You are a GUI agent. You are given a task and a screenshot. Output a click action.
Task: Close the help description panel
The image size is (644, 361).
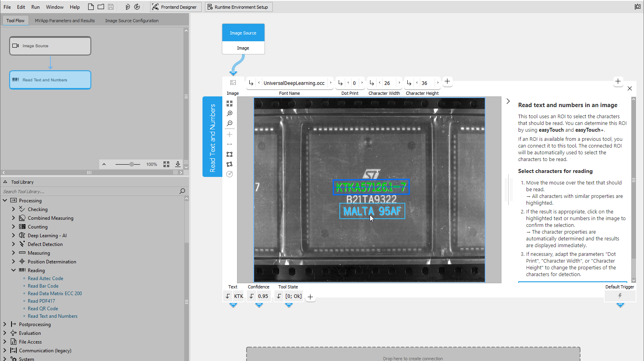630,88
